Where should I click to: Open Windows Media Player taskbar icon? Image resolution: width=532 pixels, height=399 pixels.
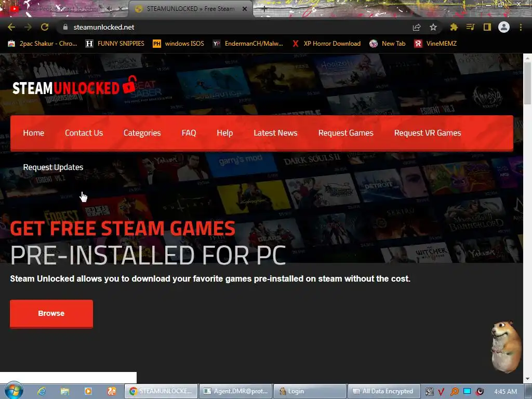[x=88, y=391]
